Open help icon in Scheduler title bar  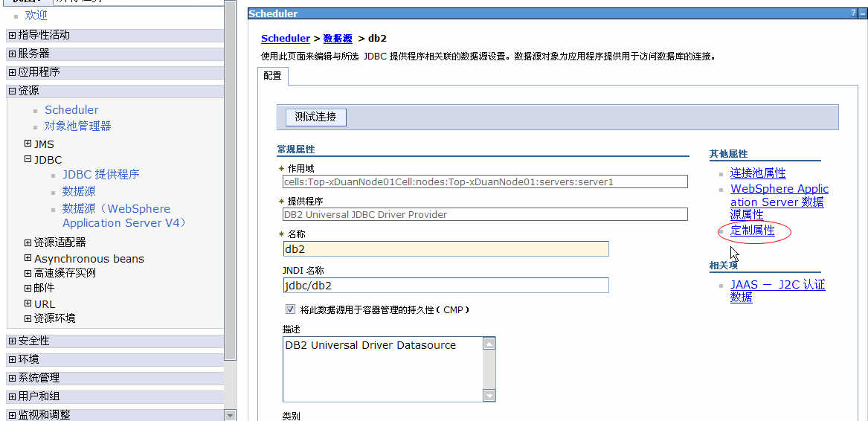point(854,13)
